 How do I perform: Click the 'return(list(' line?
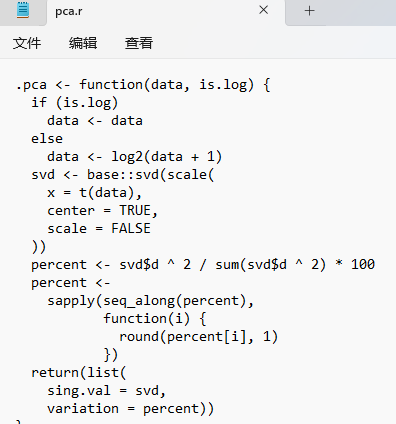[79, 373]
